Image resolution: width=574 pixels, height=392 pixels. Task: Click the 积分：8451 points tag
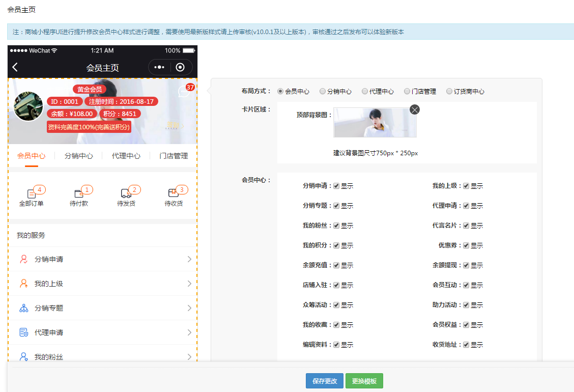pos(120,114)
